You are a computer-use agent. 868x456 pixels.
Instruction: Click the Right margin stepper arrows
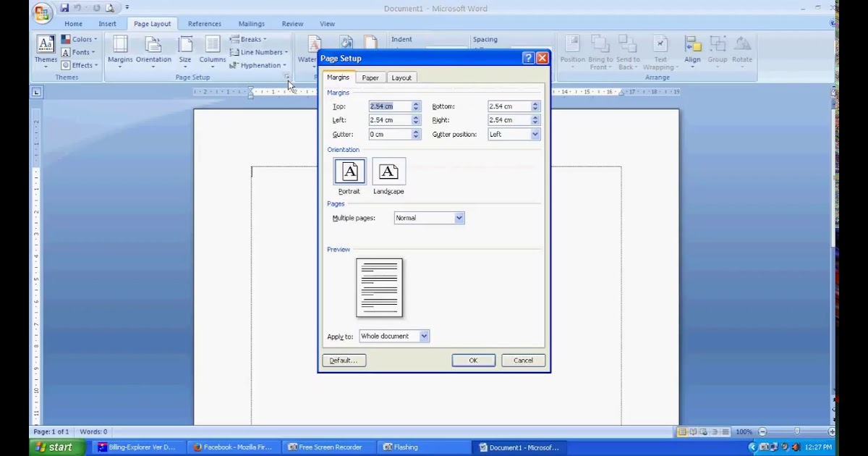[x=535, y=120]
